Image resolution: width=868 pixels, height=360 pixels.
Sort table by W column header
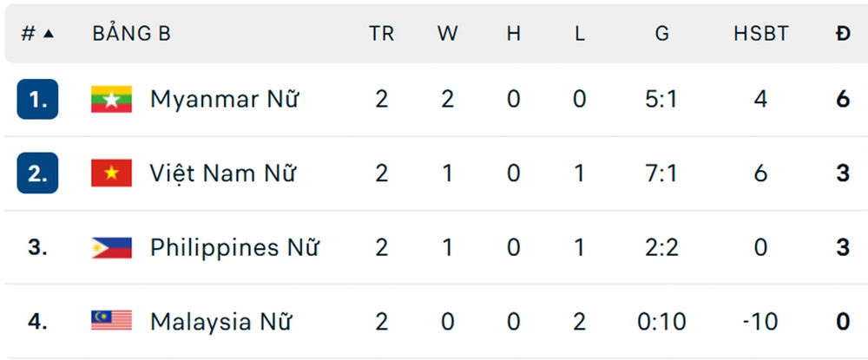tap(447, 34)
